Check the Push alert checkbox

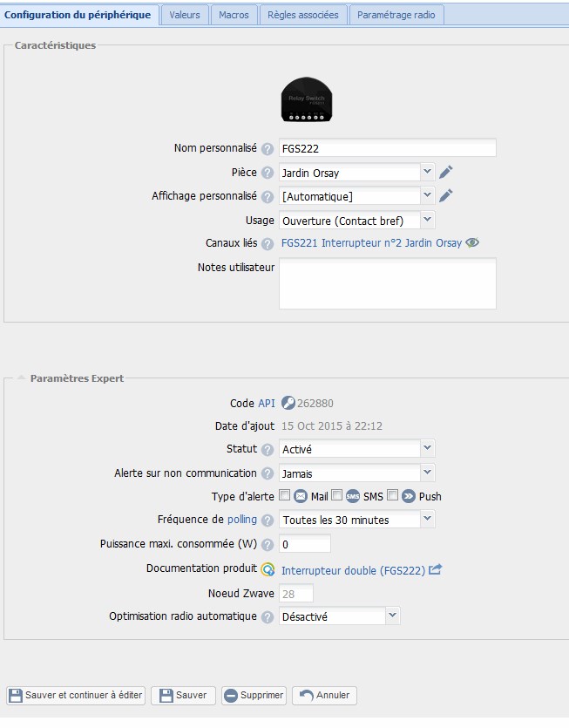point(393,495)
